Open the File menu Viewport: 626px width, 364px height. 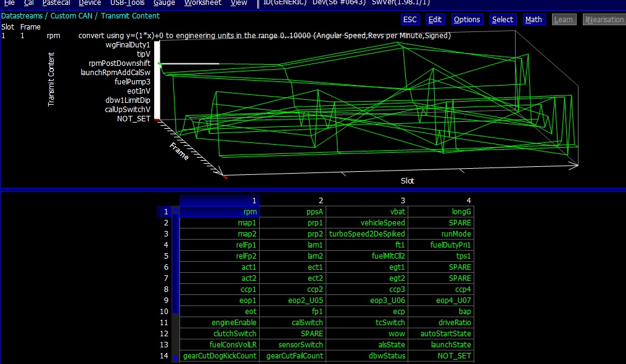9,3
